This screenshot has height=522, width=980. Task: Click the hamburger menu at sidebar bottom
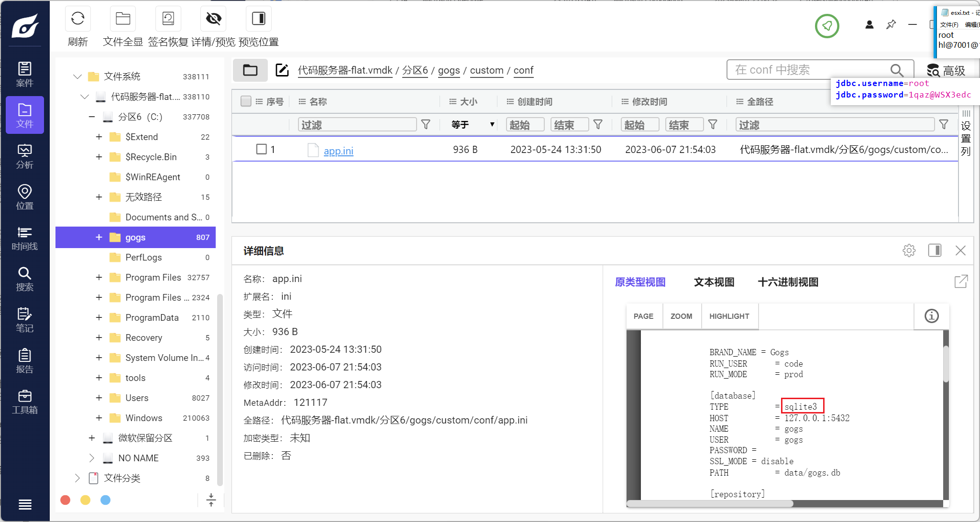(25, 504)
